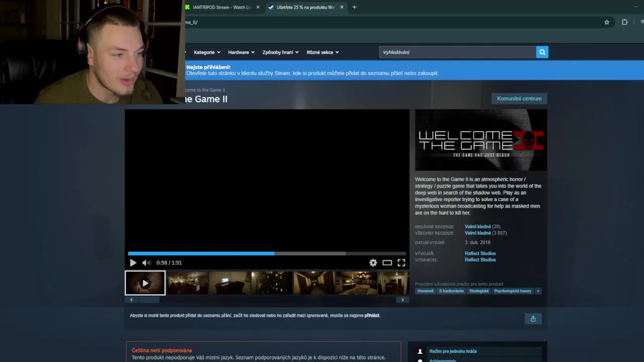Select the Psychologické horory tag
Viewport: 644px width, 362px height.
pos(513,291)
